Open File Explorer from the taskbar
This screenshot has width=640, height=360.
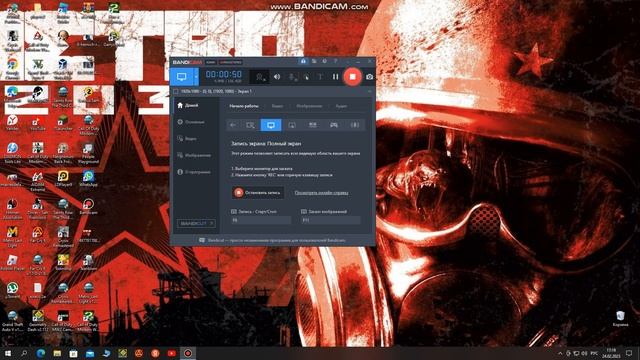[x=57, y=353]
